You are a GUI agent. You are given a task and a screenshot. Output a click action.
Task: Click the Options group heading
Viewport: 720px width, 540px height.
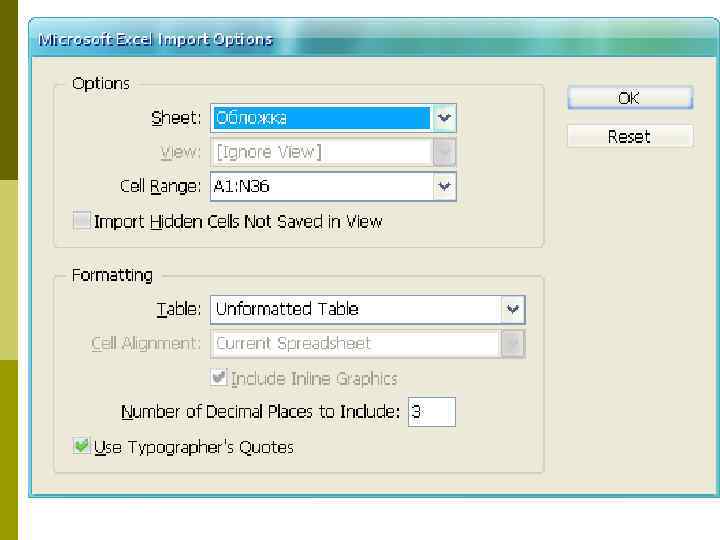pos(101,84)
